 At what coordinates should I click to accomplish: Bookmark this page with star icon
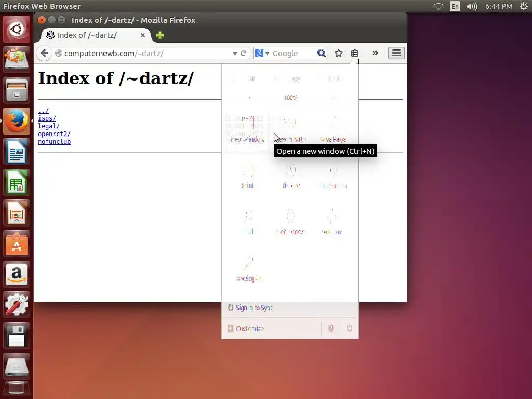pos(339,53)
